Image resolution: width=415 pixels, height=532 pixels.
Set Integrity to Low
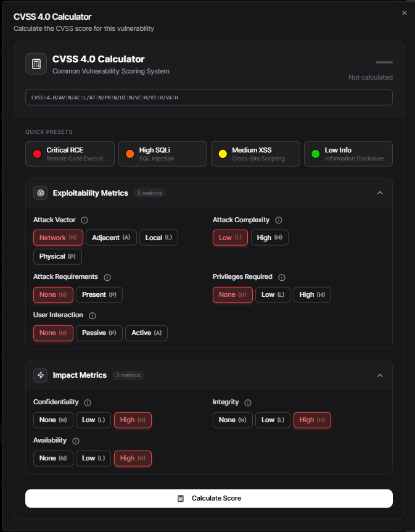pyautogui.click(x=273, y=420)
